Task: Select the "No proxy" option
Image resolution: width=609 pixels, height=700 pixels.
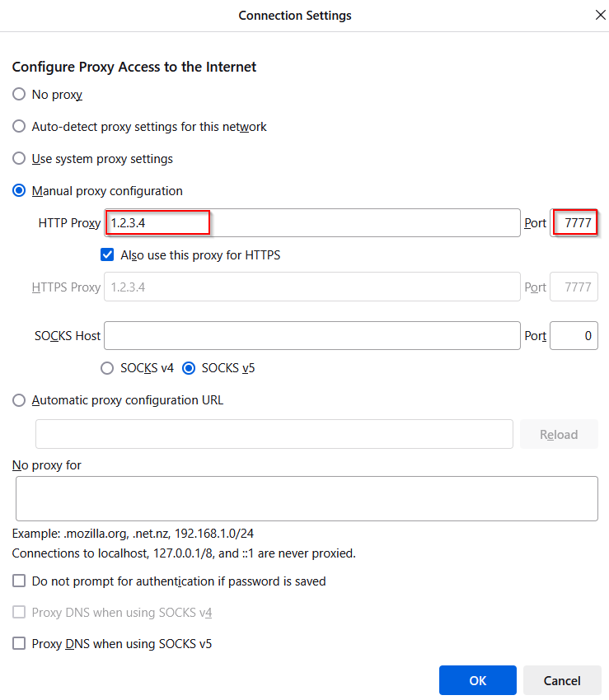Action: coord(18,94)
